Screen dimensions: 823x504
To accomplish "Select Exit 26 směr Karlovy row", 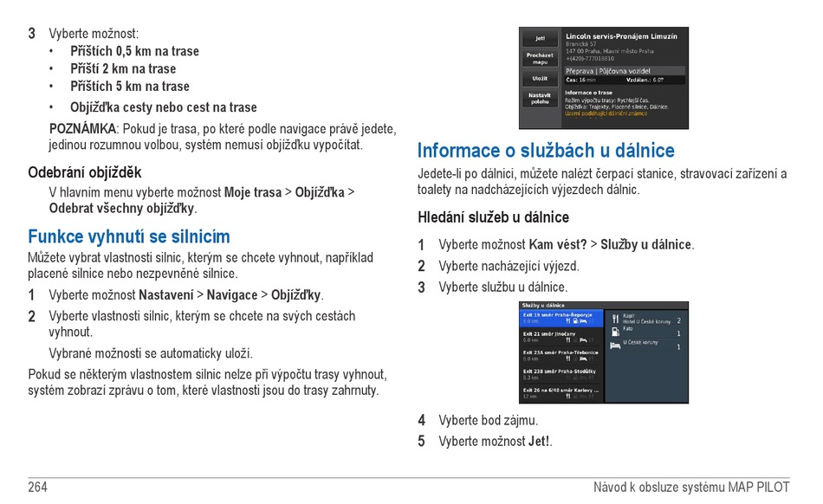I will coord(561,393).
